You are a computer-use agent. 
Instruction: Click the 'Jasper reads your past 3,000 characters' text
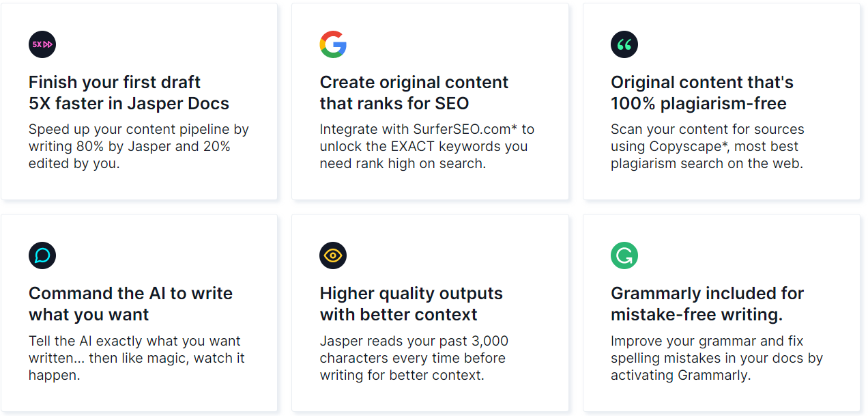414,358
